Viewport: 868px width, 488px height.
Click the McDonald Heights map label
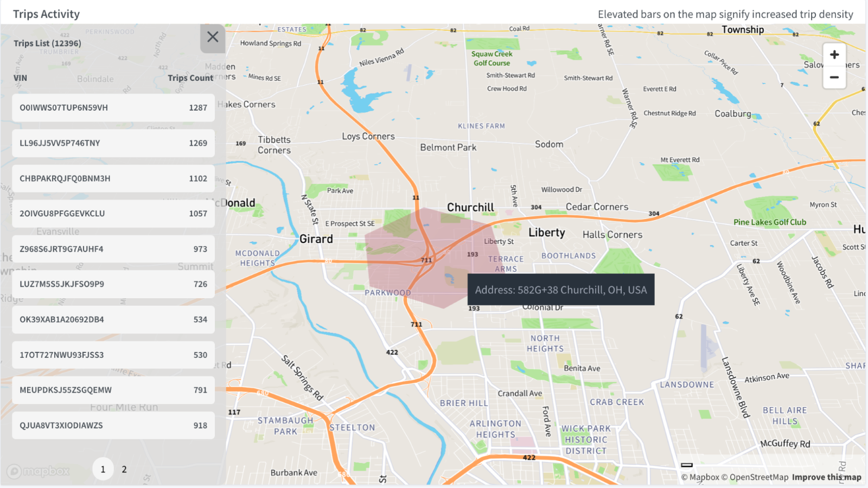258,258
